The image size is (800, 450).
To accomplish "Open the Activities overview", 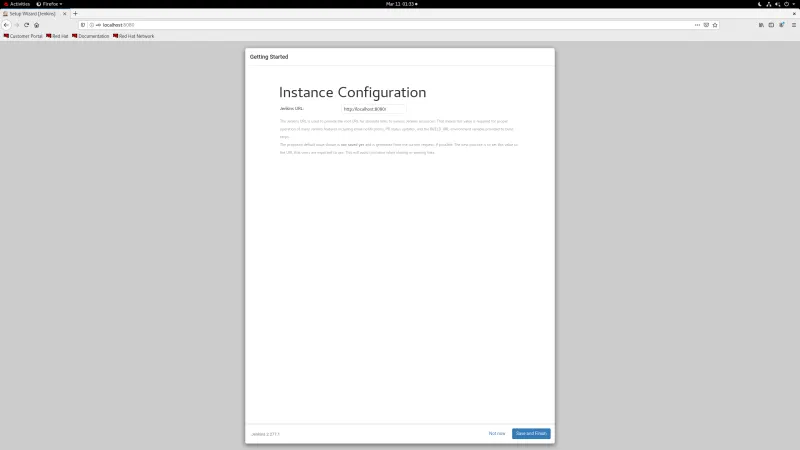I will (18, 4).
